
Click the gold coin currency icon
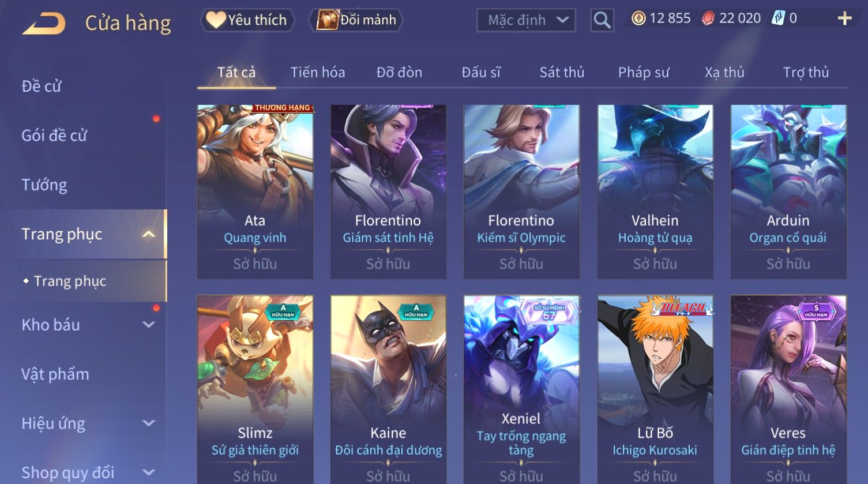tap(638, 18)
